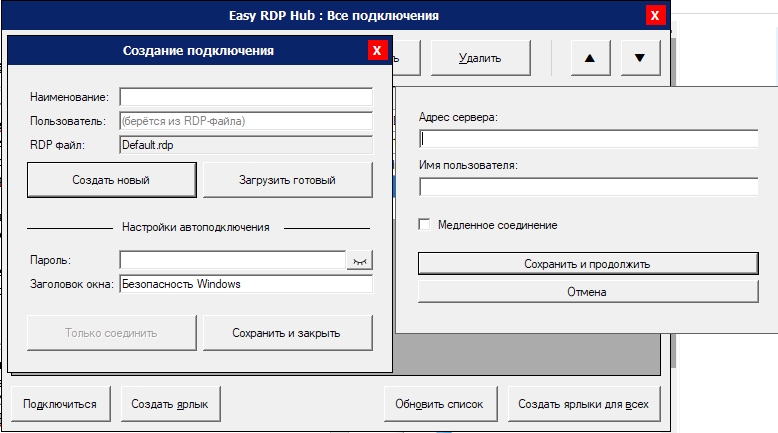
Task: Click the Заголовок окна field
Action: coord(246,284)
